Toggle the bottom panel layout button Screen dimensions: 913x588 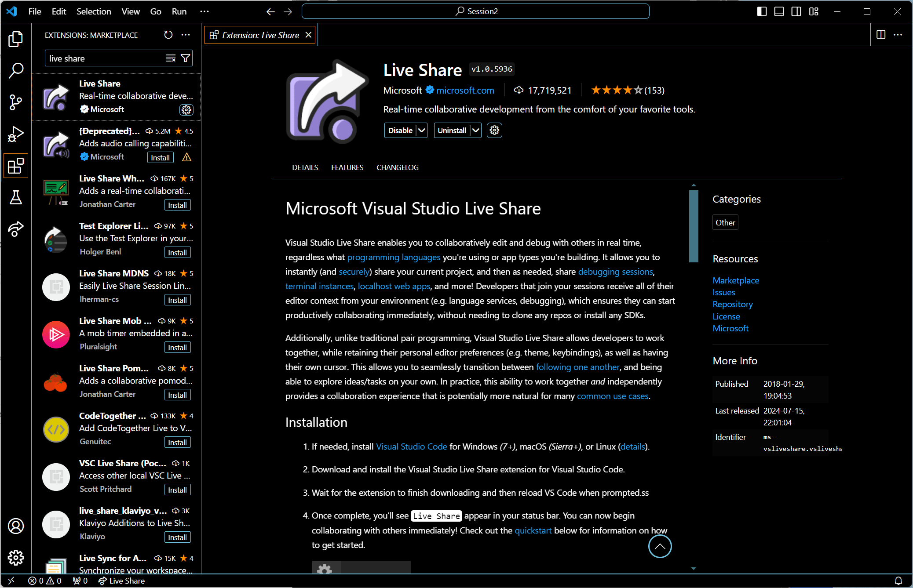pos(779,11)
